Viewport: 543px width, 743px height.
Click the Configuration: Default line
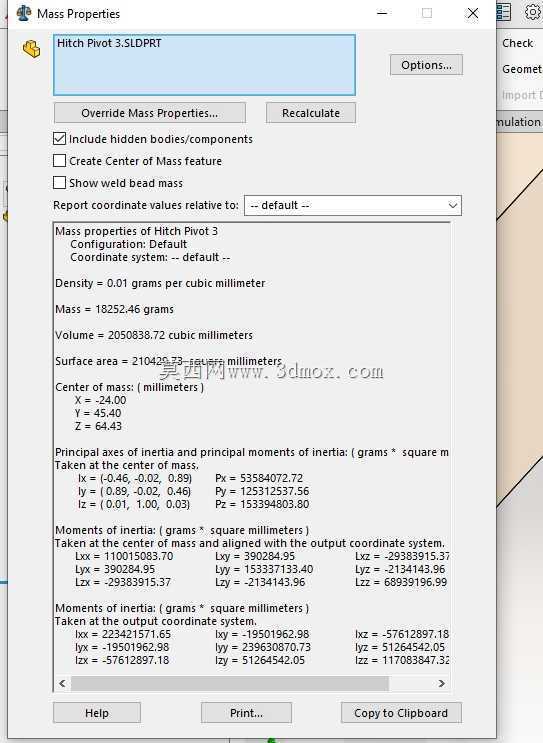coord(128,245)
